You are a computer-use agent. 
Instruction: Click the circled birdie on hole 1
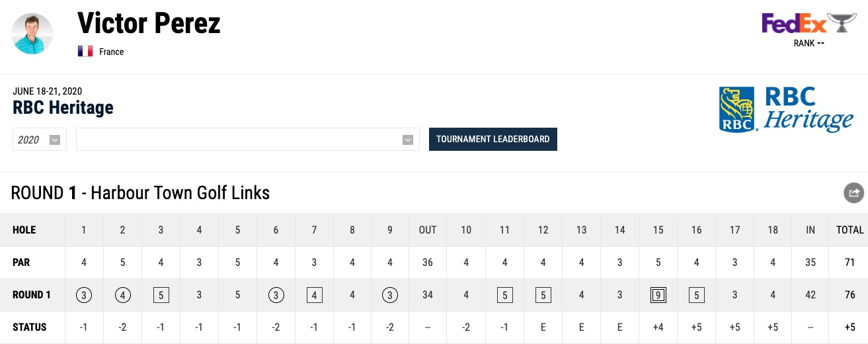pyautogui.click(x=84, y=295)
